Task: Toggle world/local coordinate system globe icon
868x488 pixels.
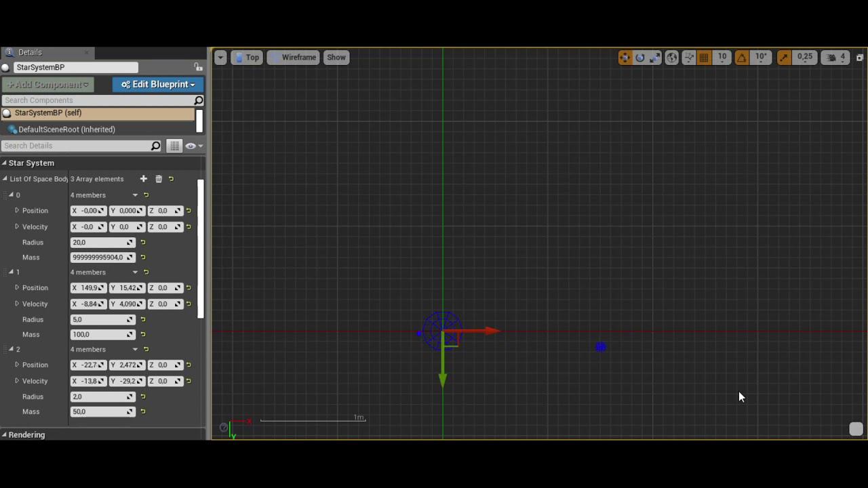Action: click(671, 58)
